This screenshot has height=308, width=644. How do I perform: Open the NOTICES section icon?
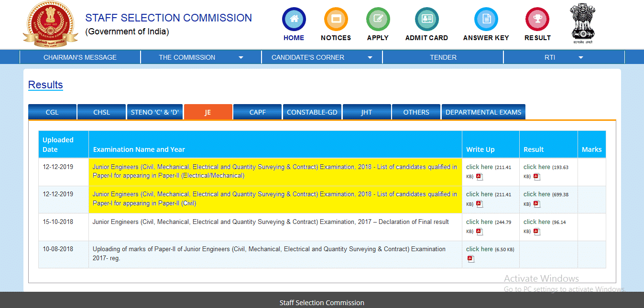(x=336, y=19)
